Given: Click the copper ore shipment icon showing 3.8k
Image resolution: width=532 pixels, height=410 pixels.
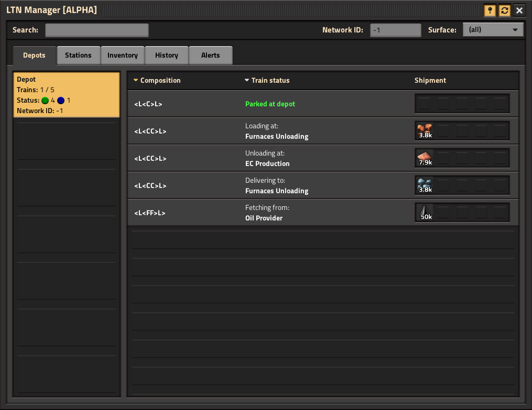Looking at the screenshot, I should tap(424, 130).
